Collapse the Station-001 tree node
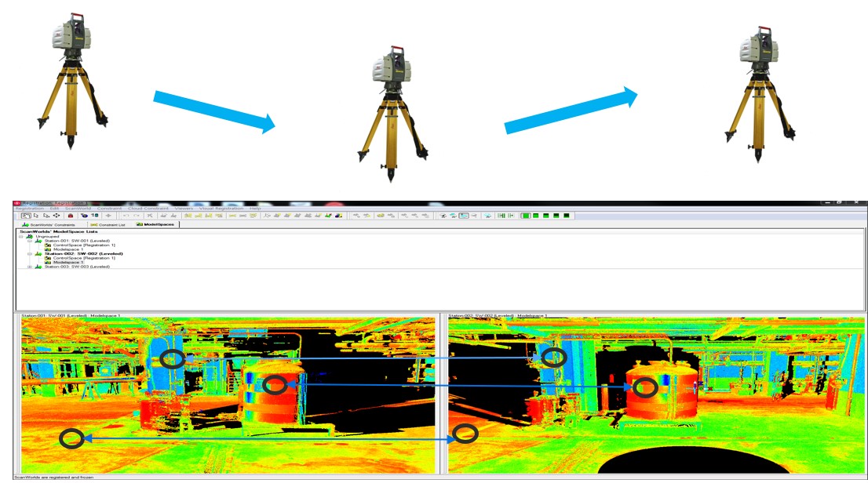The width and height of the screenshot is (868, 483). tap(30, 241)
